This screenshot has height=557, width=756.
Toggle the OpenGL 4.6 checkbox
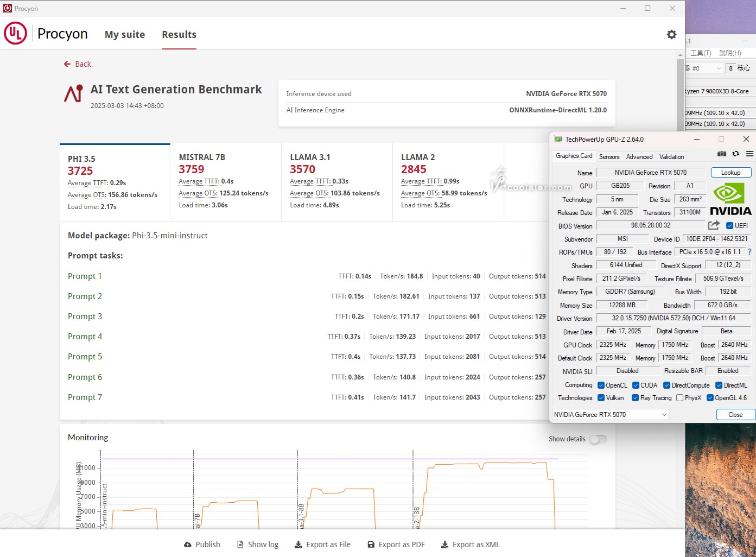tap(710, 398)
